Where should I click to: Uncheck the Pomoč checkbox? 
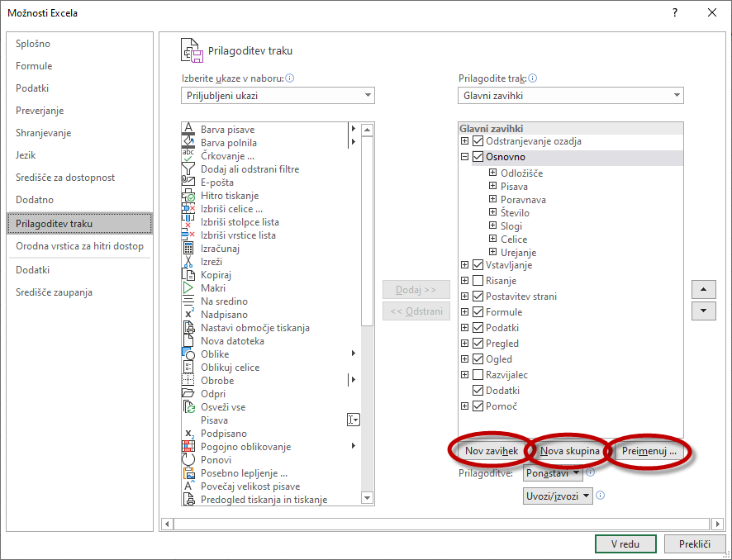click(478, 406)
